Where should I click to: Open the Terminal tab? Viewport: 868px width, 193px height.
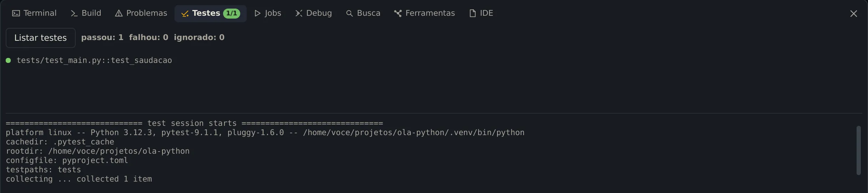34,13
